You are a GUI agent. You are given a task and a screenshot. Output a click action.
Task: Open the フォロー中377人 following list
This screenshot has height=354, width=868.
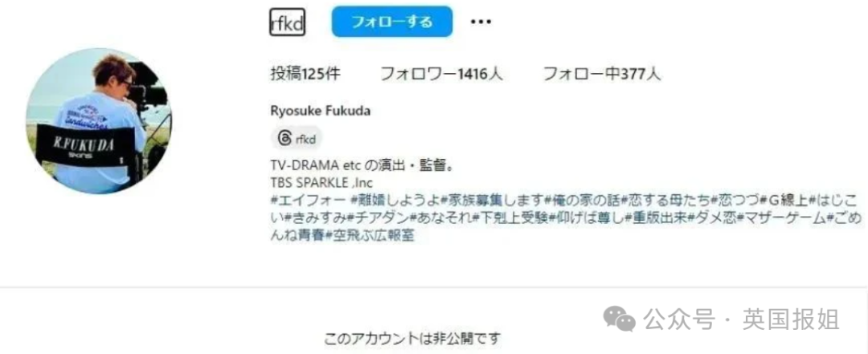pos(602,74)
